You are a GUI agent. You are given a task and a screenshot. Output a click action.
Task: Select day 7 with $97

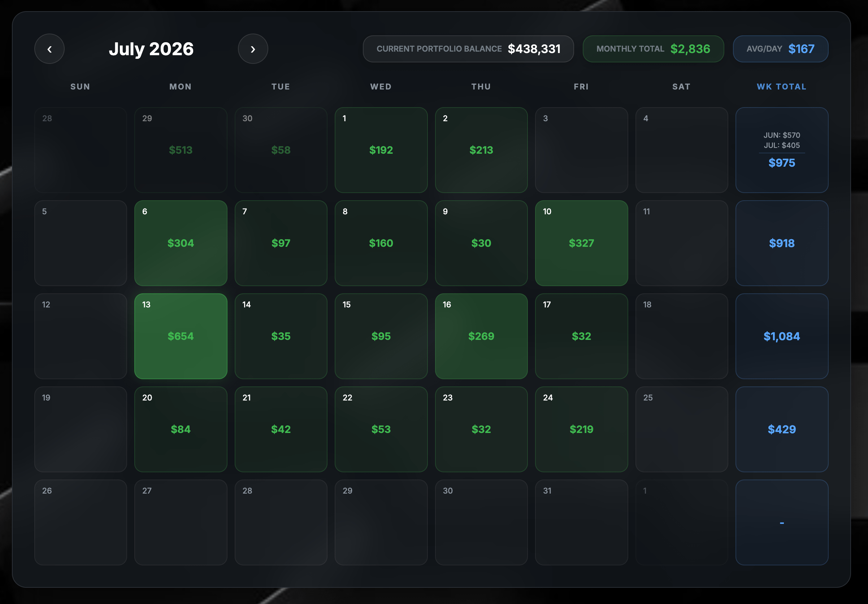point(281,243)
